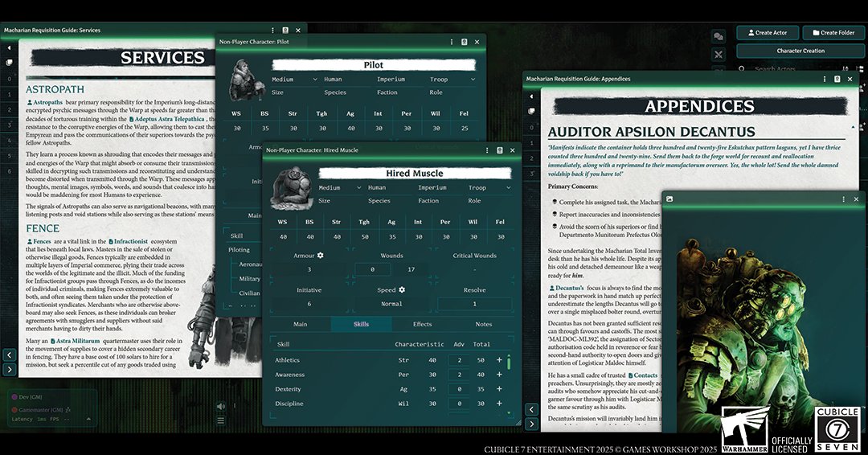
Task: Open the Size dropdown on the Pilot sheet
Action: 294,80
